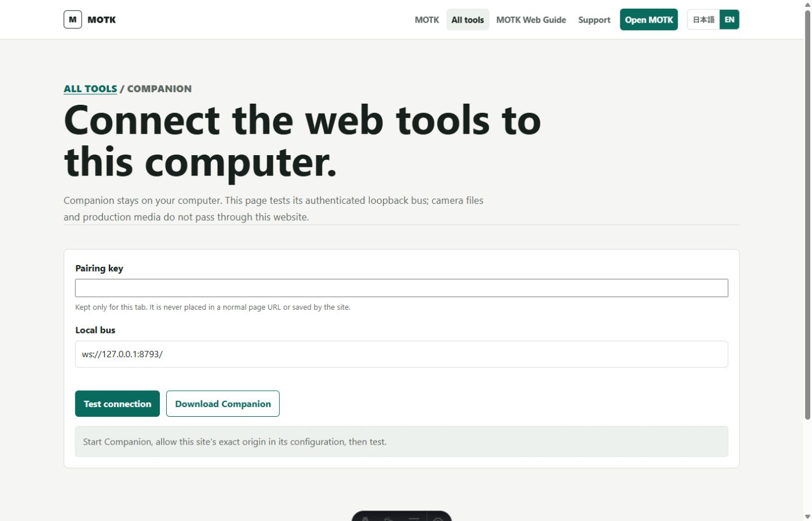812x521 pixels.
Task: Click the Local bus address field
Action: click(401, 354)
